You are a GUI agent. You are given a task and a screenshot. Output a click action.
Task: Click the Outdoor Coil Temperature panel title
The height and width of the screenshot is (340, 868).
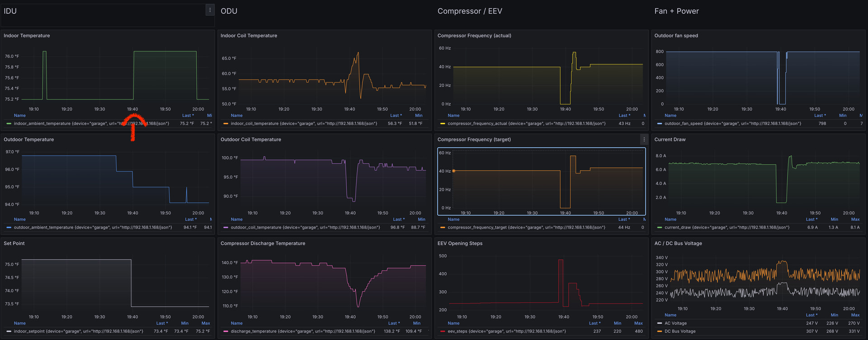point(250,140)
